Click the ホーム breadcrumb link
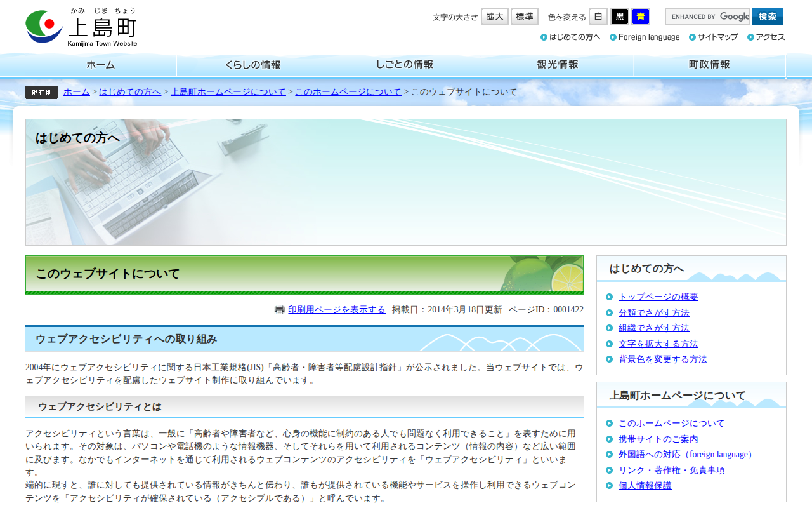This screenshot has width=812, height=508. pos(77,92)
